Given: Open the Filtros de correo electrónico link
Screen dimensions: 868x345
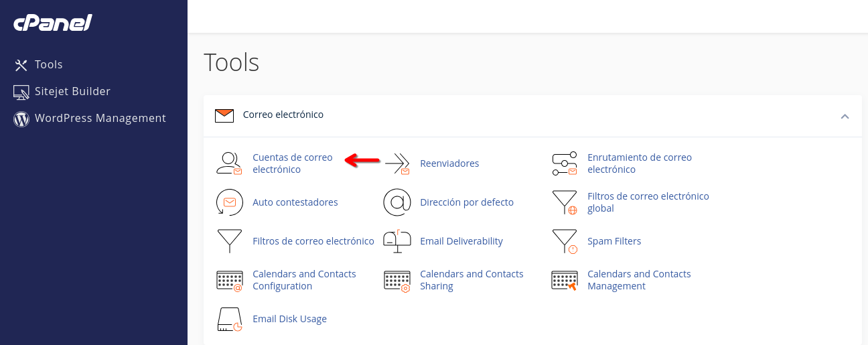Looking at the screenshot, I should [x=313, y=241].
